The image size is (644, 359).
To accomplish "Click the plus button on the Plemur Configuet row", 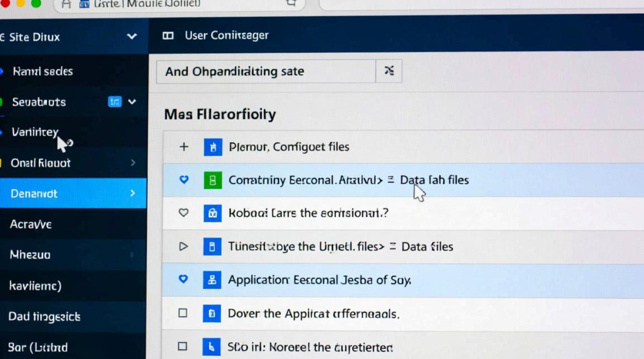I will (184, 147).
